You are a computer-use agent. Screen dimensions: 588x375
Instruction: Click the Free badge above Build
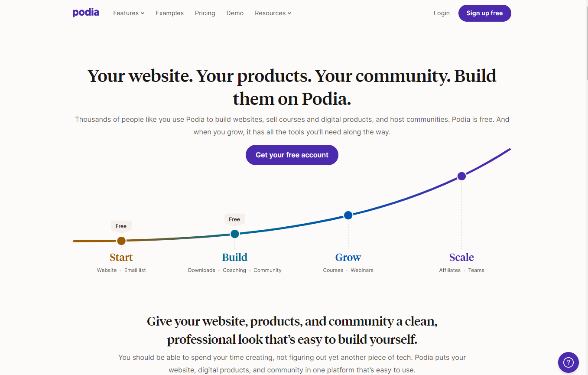[234, 219]
